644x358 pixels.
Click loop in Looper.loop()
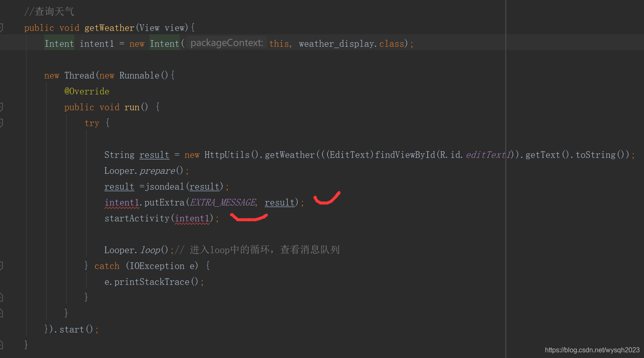[150, 250]
